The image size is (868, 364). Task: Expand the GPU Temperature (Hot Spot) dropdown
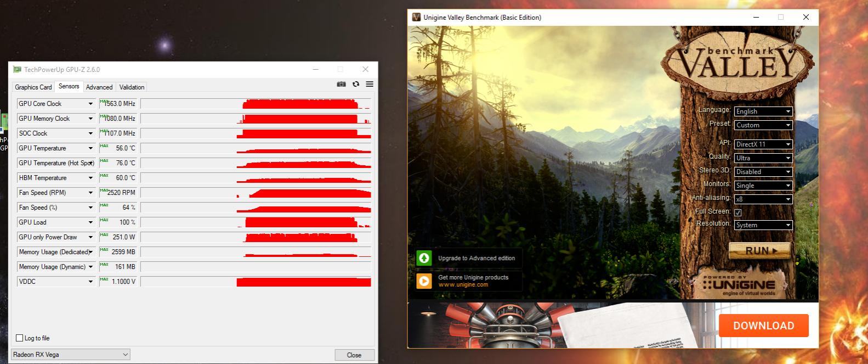pos(90,163)
